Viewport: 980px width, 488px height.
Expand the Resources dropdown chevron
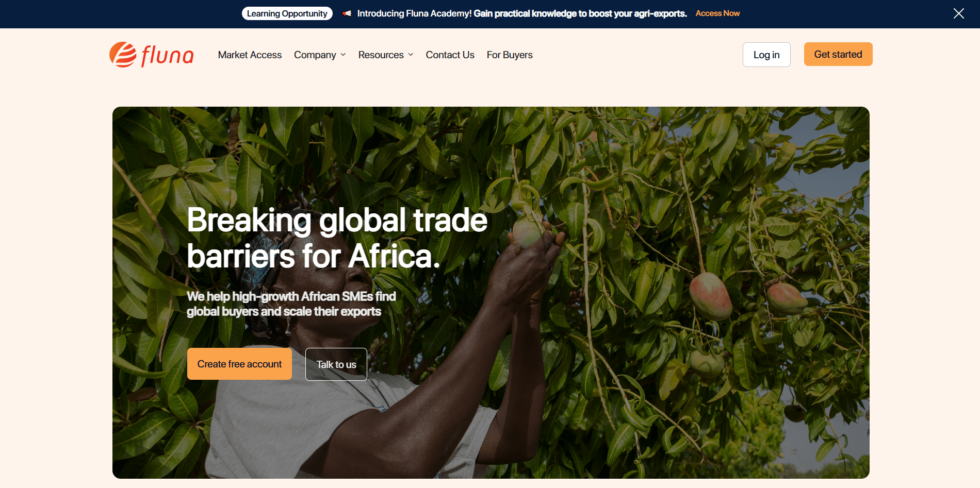tap(411, 55)
